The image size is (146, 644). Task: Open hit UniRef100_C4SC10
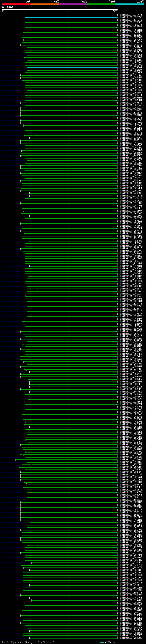[131, 294]
